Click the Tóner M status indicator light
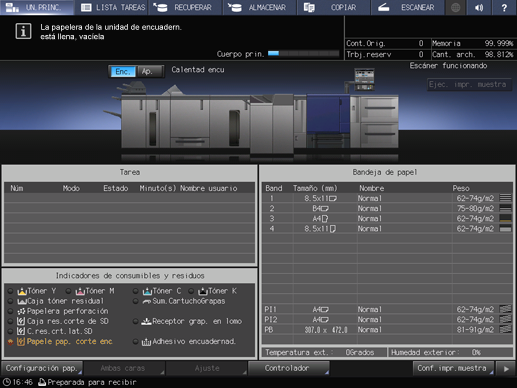 [68, 291]
